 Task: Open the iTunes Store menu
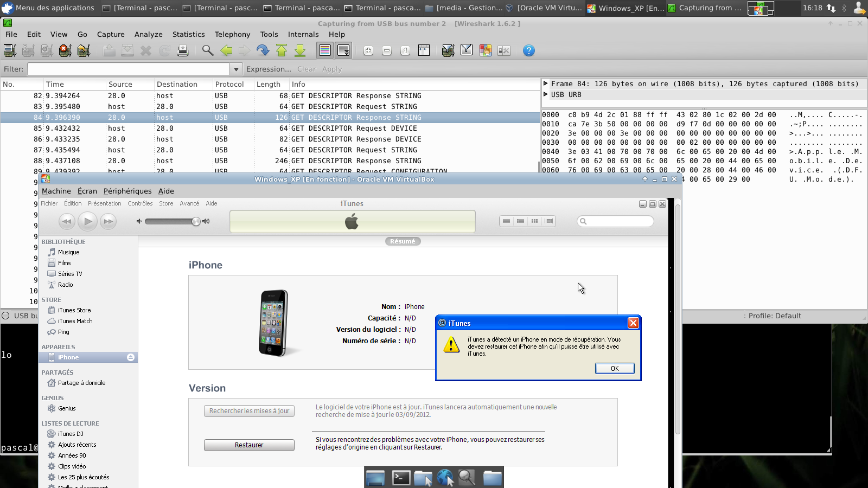pyautogui.click(x=166, y=203)
